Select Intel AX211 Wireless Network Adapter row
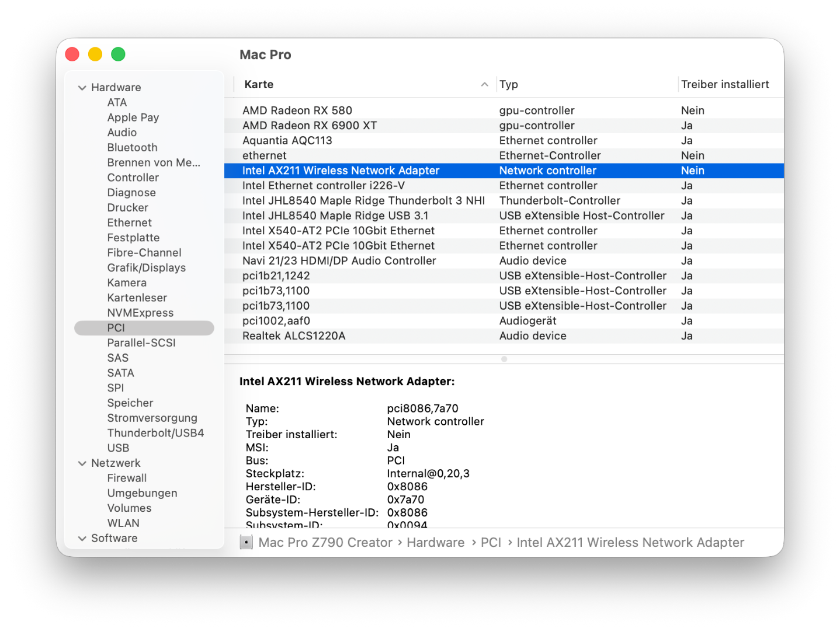 point(504,171)
